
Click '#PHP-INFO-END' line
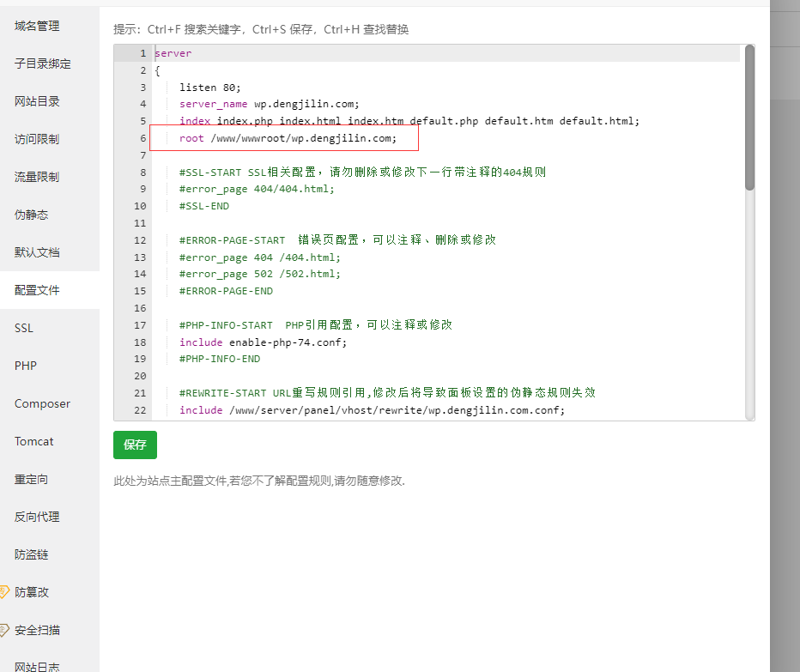point(220,359)
